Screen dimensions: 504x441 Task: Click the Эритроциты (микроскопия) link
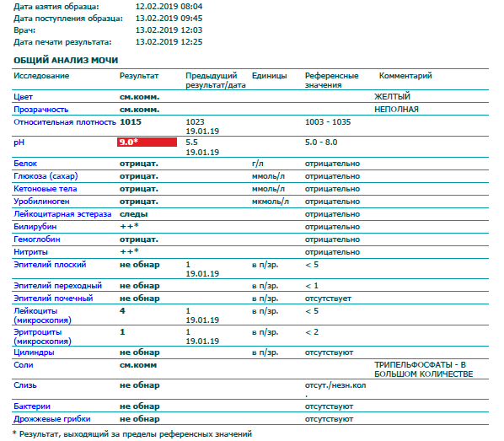(42, 336)
